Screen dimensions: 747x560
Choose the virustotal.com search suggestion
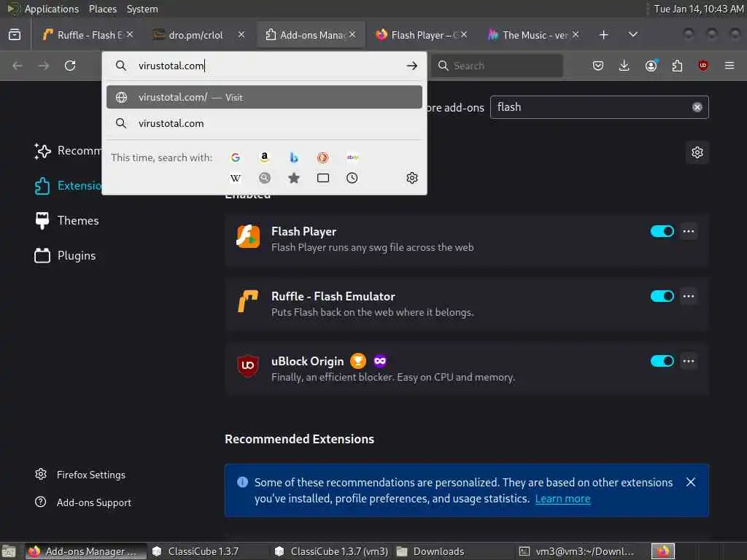tap(264, 123)
